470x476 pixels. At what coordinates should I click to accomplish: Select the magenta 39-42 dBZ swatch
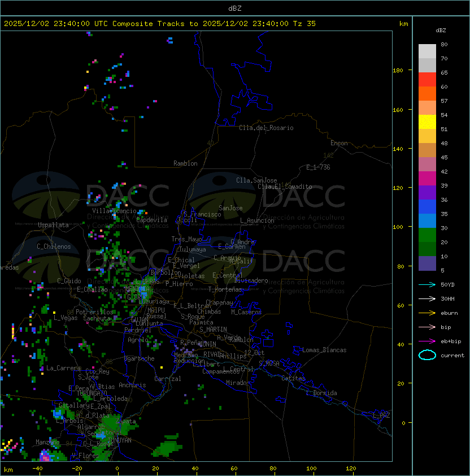click(x=427, y=179)
